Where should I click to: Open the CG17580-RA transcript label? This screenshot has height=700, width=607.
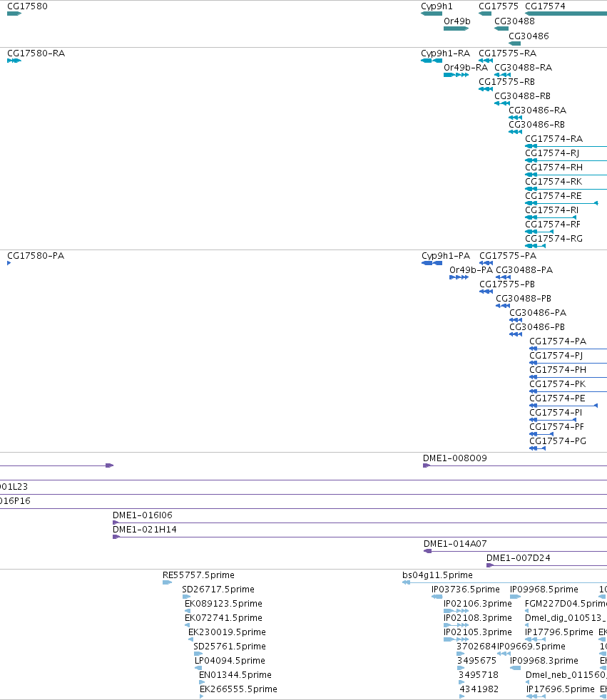coord(36,53)
